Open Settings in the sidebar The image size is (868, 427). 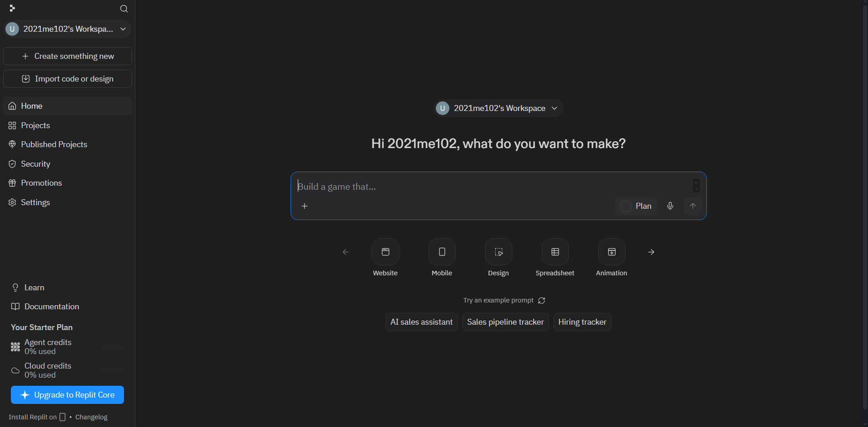tap(68, 202)
